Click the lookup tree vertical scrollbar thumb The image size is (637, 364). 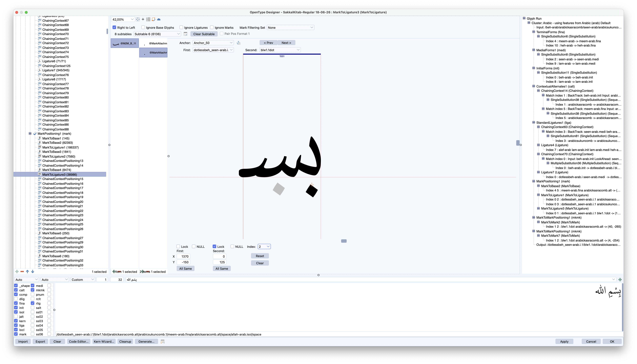[x=107, y=31]
